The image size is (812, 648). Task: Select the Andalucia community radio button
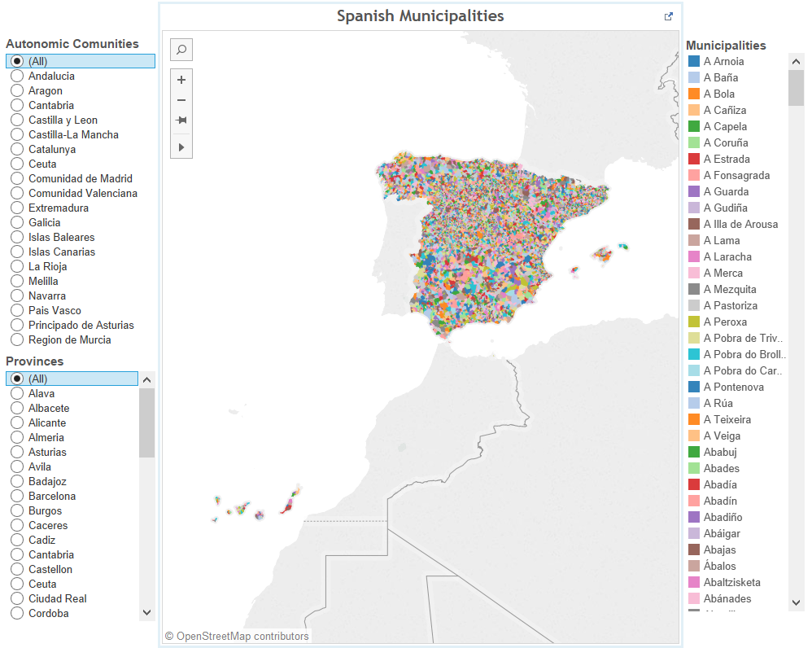click(x=17, y=76)
